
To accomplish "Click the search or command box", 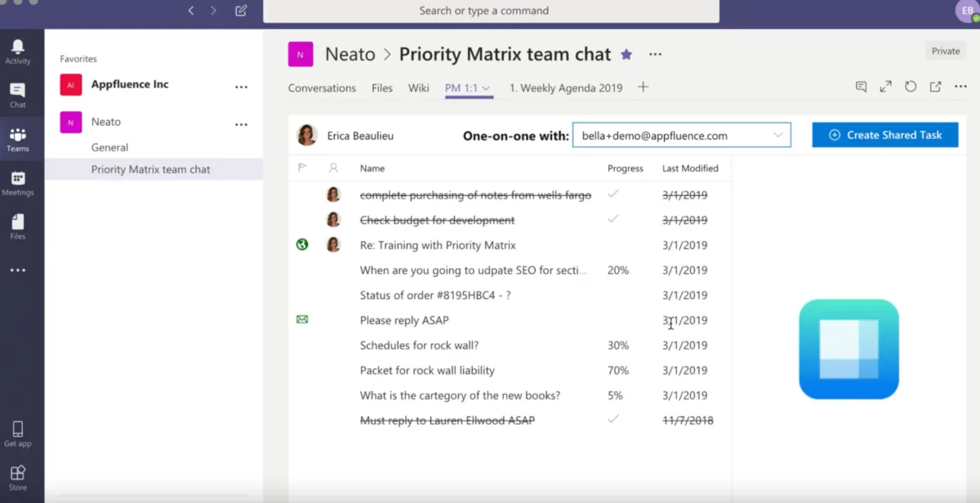I will tap(491, 11).
